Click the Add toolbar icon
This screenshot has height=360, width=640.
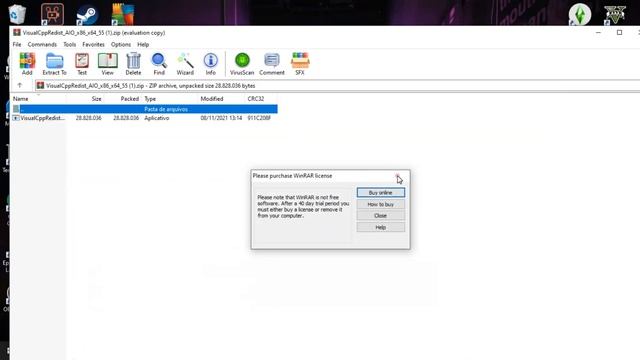tap(27, 64)
